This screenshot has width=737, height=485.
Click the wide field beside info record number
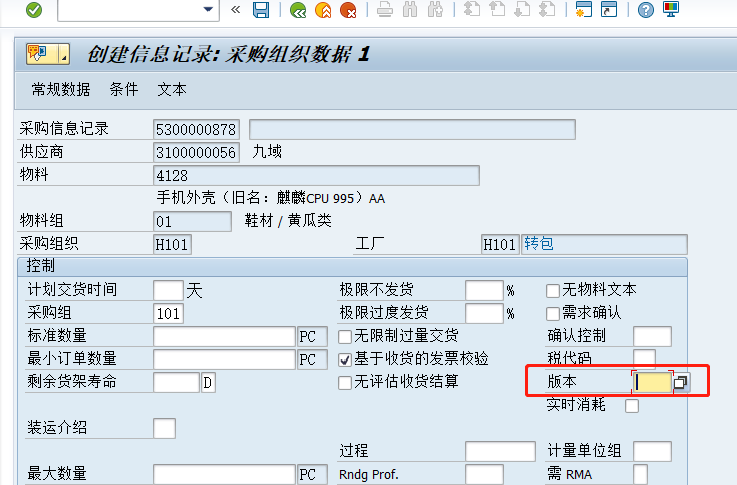pyautogui.click(x=412, y=129)
